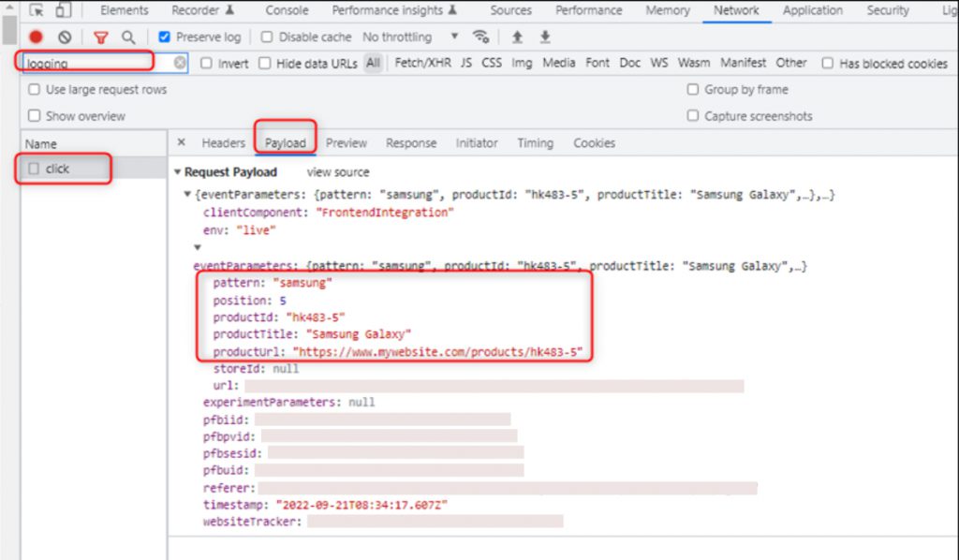
Task: Close the request details pane
Action: (x=181, y=142)
